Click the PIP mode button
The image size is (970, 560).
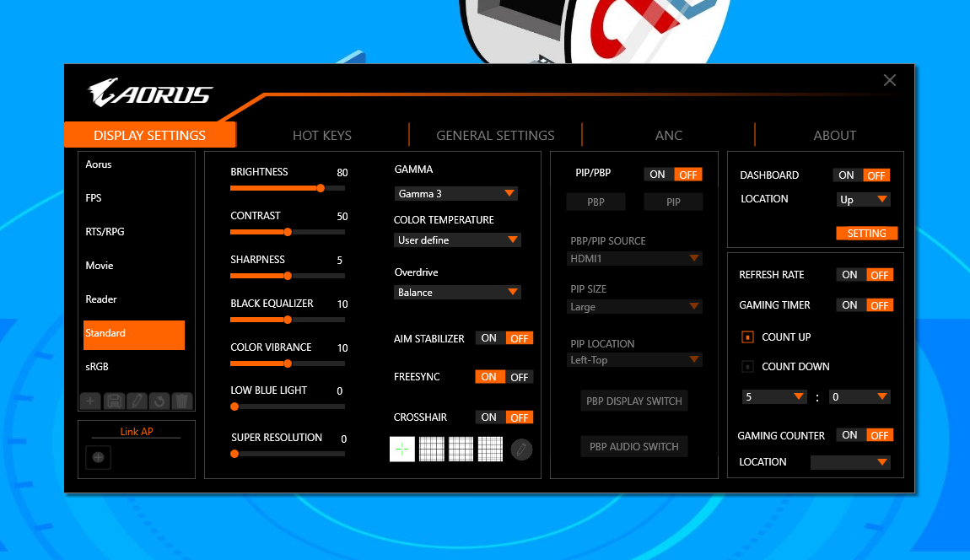[x=673, y=202]
